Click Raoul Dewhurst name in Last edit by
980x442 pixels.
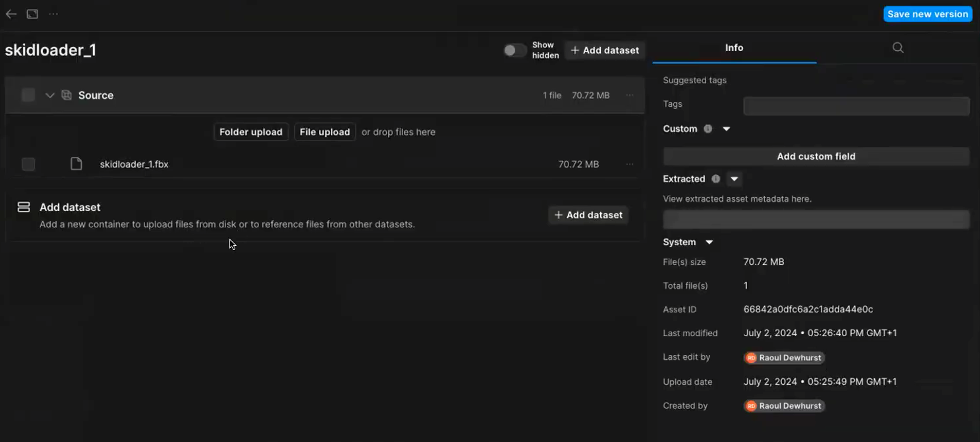pyautogui.click(x=790, y=358)
